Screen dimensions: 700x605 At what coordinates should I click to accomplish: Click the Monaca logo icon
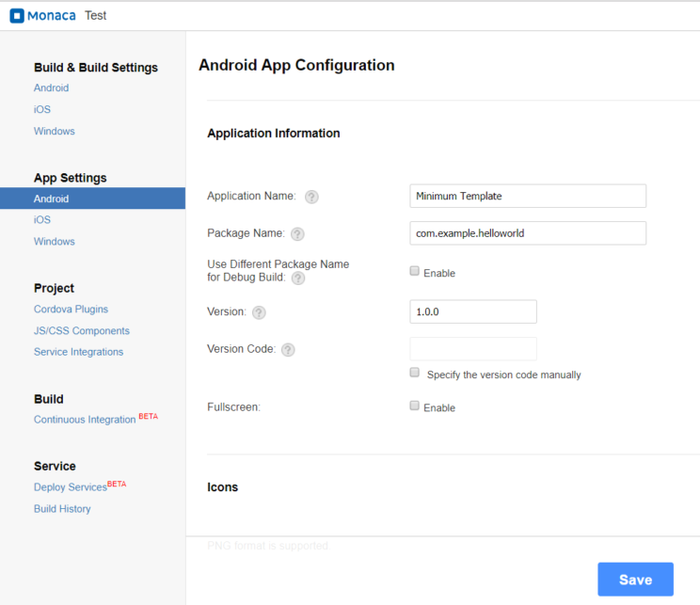click(x=17, y=16)
